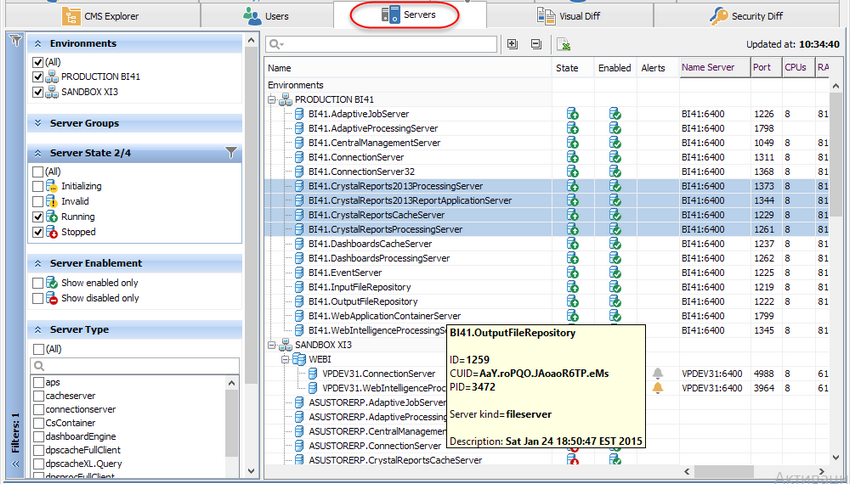Sort by the CPUs column header
This screenshot has height=484, width=850.
point(798,68)
